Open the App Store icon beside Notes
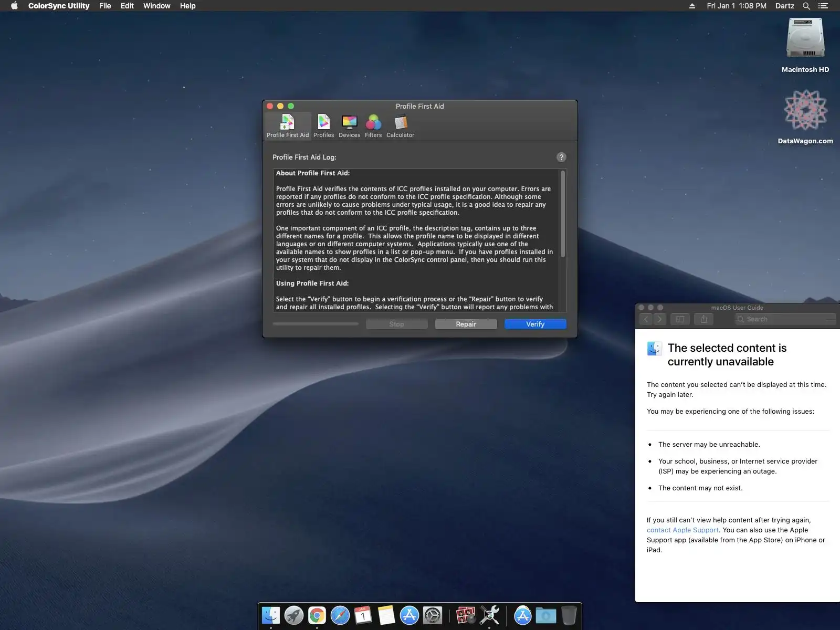The width and height of the screenshot is (840, 630). pyautogui.click(x=409, y=615)
